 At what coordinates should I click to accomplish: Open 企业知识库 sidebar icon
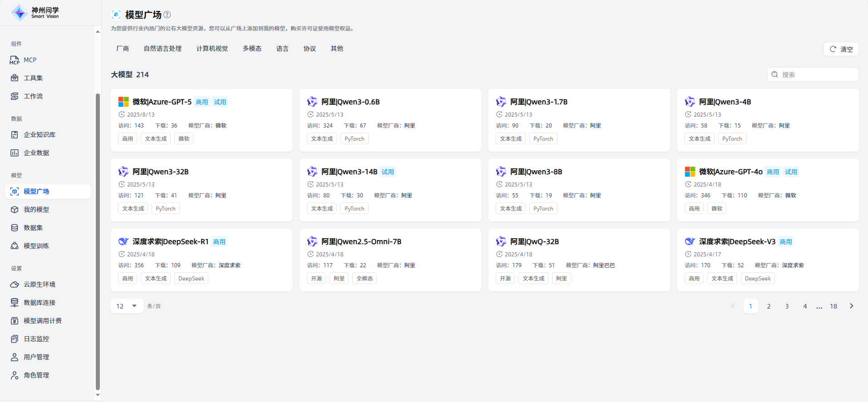pyautogui.click(x=15, y=135)
